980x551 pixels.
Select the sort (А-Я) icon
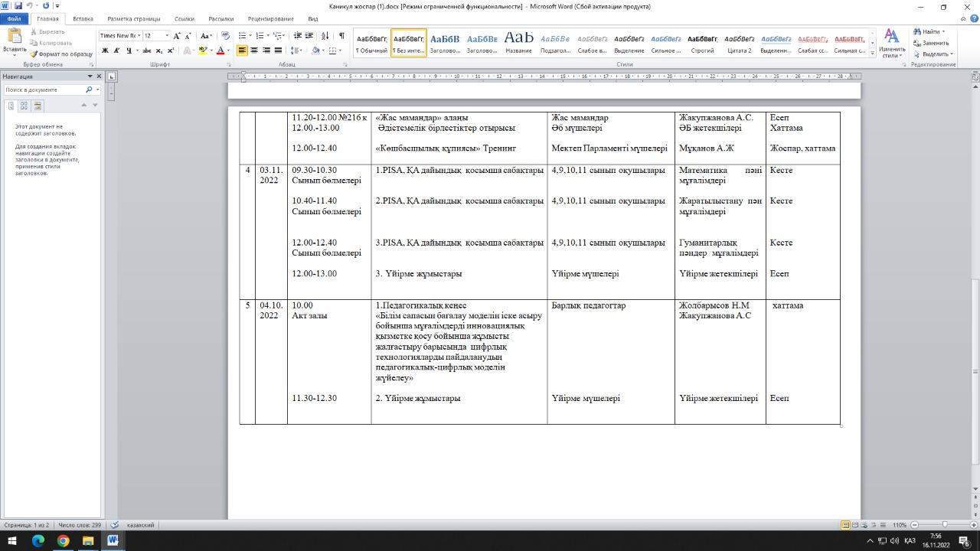pos(325,35)
